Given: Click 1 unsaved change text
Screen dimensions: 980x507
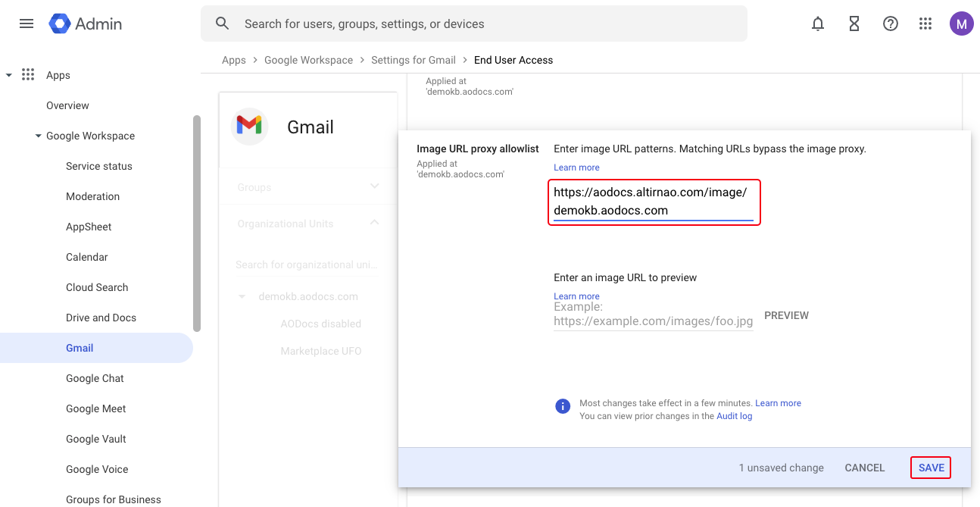Looking at the screenshot, I should 782,468.
